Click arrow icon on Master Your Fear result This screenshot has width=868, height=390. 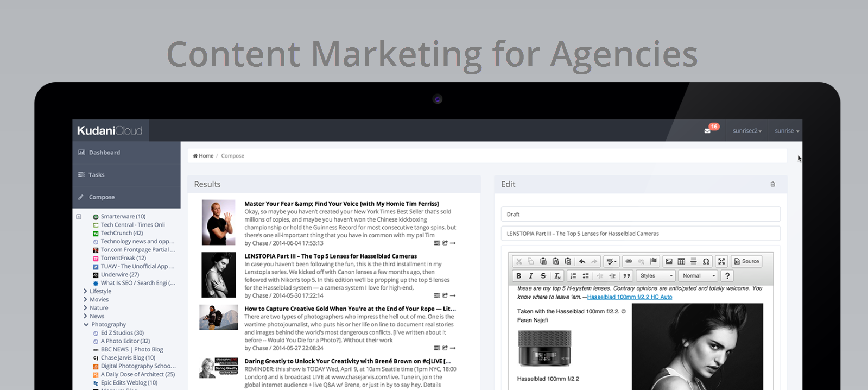[x=453, y=243]
